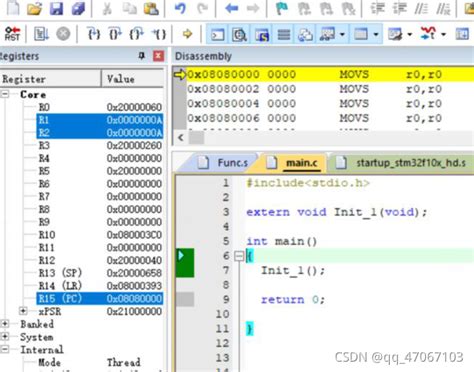Insert a bookmark with the flag icon
The image size is (474, 372).
[x=282, y=9]
